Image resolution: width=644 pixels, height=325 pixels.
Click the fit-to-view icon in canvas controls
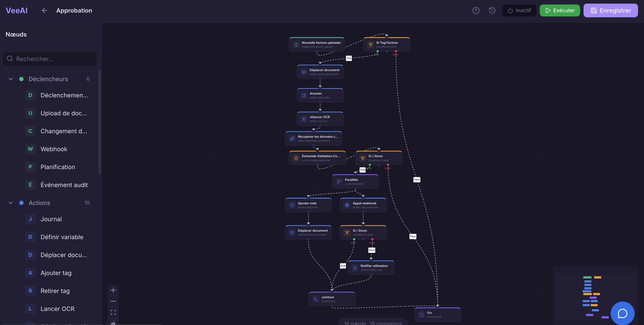click(x=113, y=312)
